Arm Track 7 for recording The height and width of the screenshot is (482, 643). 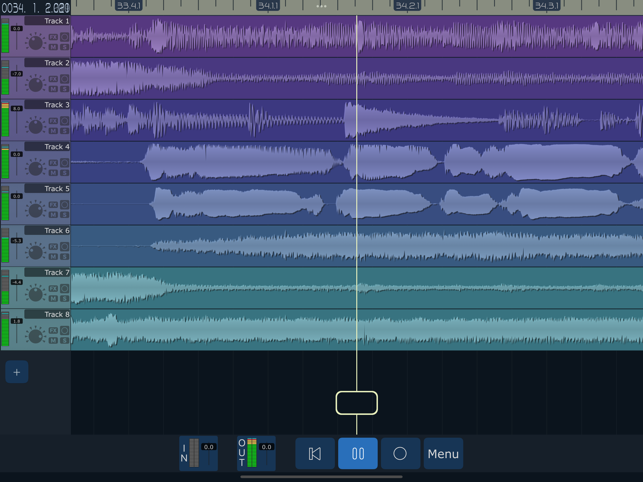click(x=64, y=288)
